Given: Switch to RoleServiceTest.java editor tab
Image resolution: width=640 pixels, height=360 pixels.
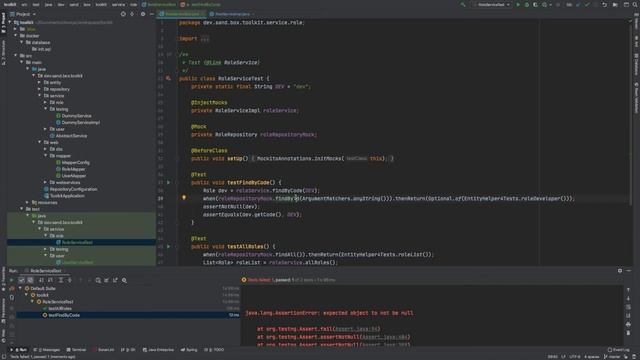Looking at the screenshot, I should [182, 14].
